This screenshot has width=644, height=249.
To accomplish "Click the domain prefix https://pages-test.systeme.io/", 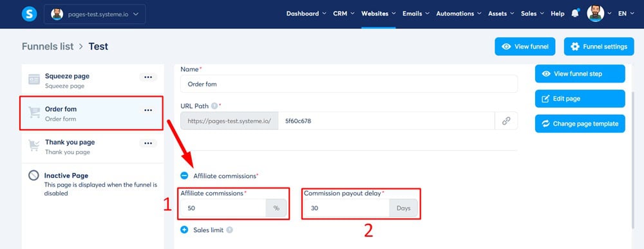I will tap(230, 121).
